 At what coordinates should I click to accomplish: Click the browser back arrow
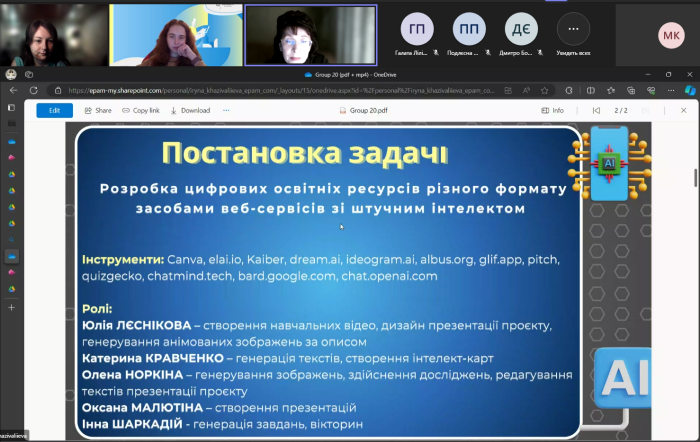coord(13,90)
